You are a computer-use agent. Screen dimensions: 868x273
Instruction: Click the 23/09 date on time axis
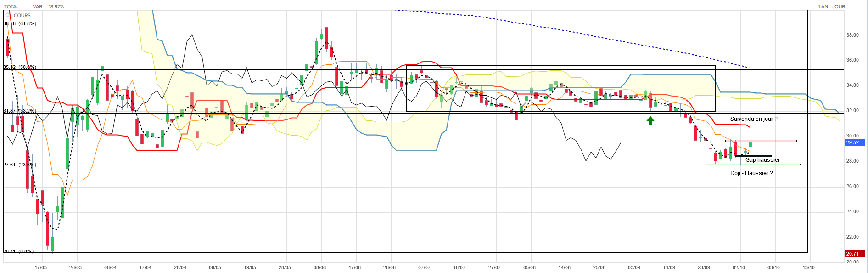704,267
